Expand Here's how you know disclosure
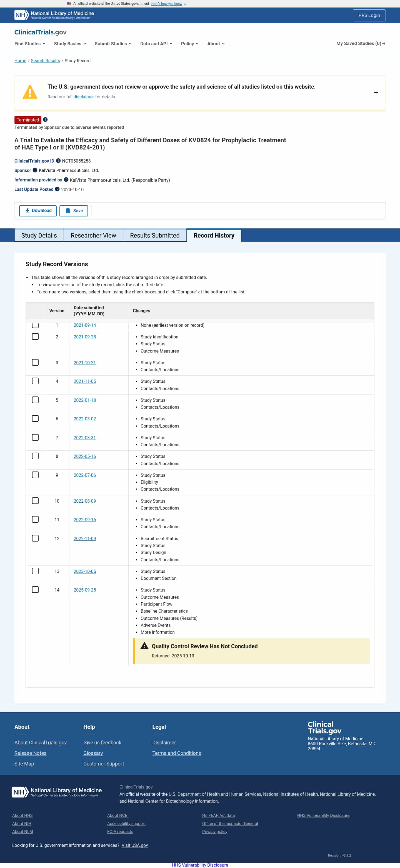The image size is (400, 868). coord(169,4)
